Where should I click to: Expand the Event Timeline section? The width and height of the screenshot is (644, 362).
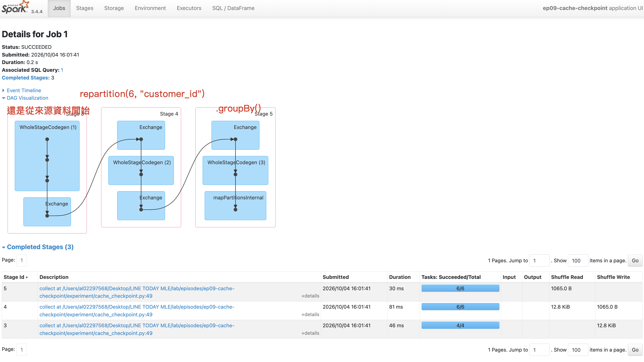24,90
